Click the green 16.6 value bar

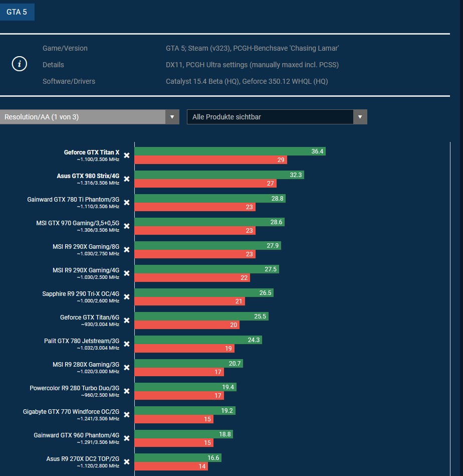tap(178, 458)
